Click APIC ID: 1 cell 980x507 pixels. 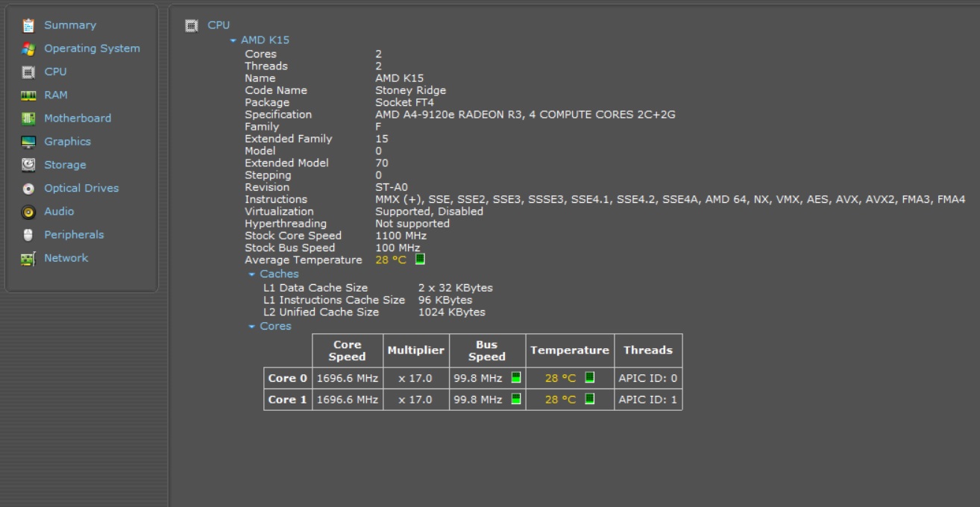648,400
